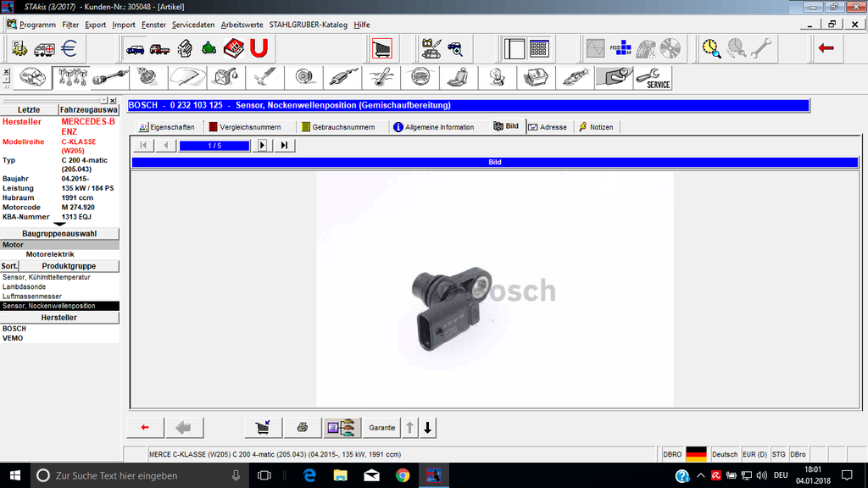Open the clock with magnifier icon

pos(711,48)
